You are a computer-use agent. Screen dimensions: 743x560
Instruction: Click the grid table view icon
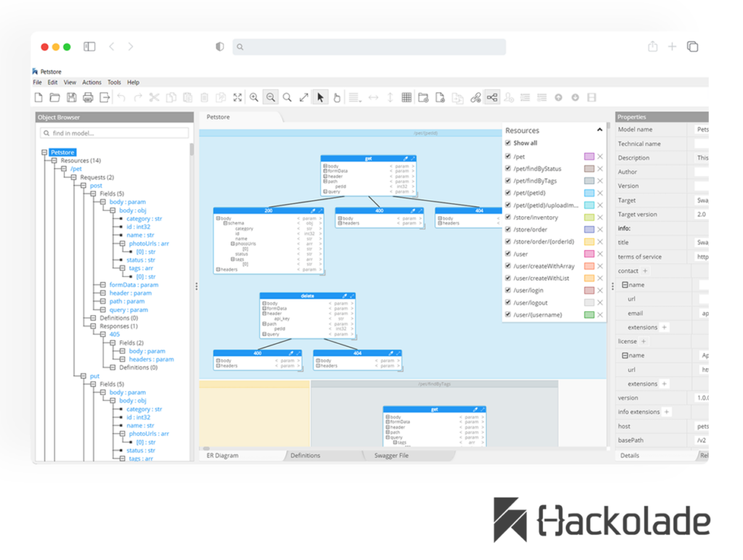(x=406, y=97)
